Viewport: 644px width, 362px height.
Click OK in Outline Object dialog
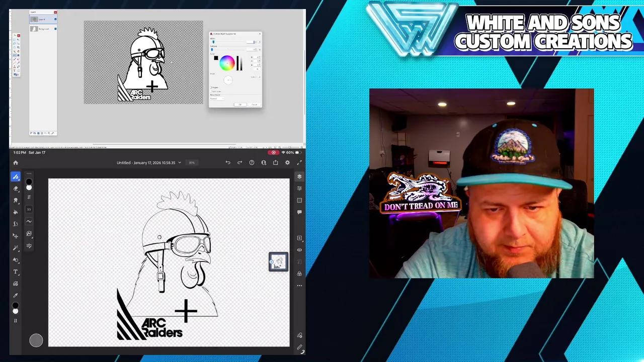click(240, 105)
